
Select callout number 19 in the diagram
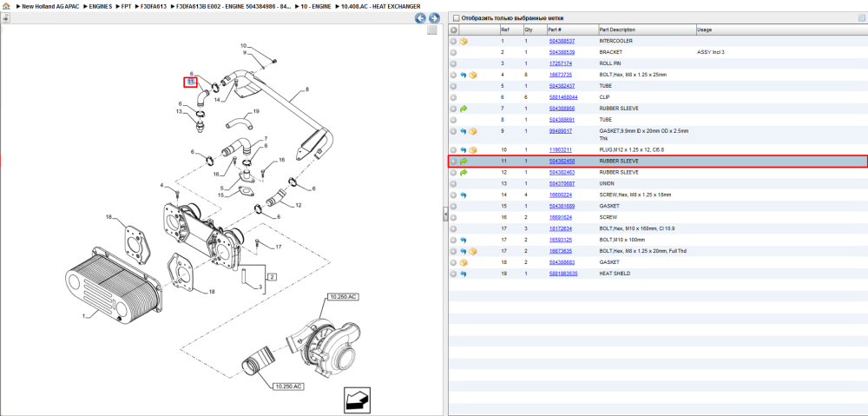256,111
